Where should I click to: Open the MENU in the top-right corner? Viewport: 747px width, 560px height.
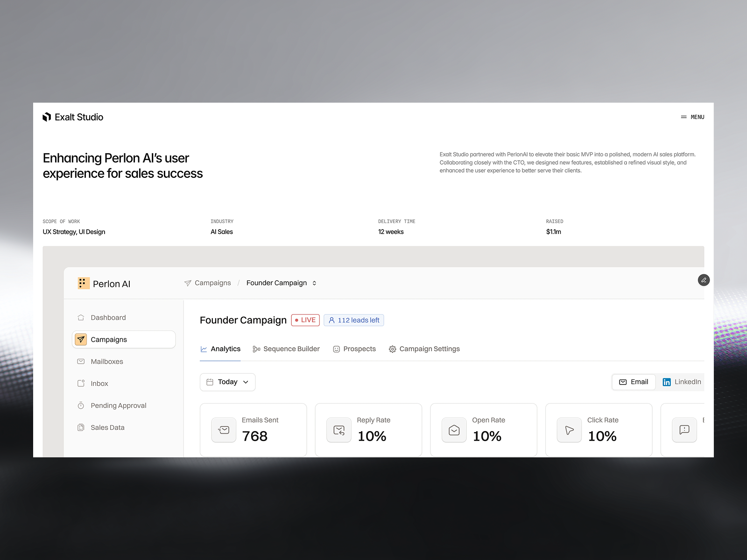(x=693, y=117)
